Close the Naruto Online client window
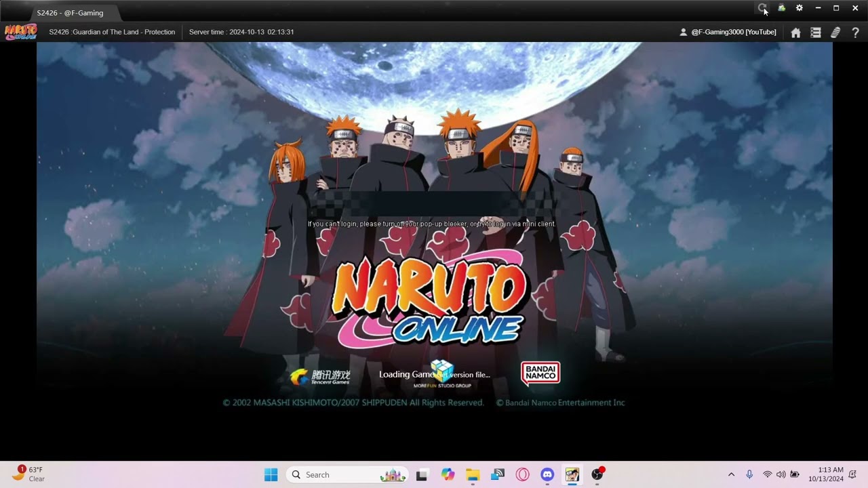 pos(855,8)
